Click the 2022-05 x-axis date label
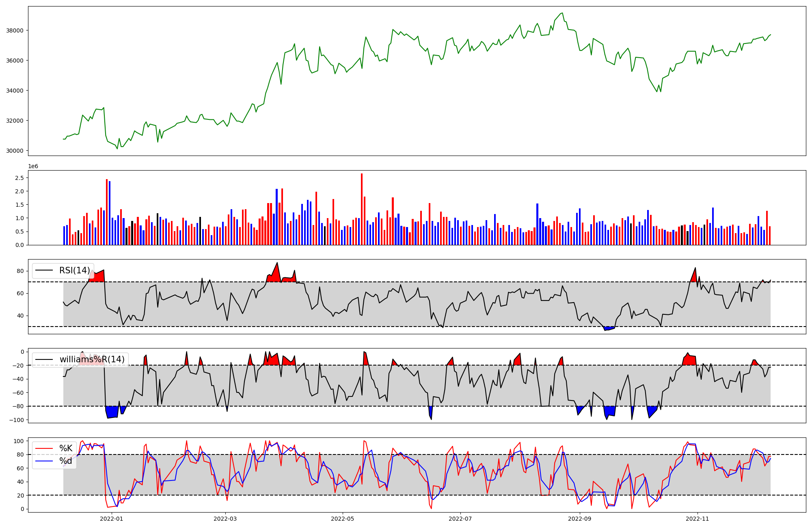 coord(343,519)
